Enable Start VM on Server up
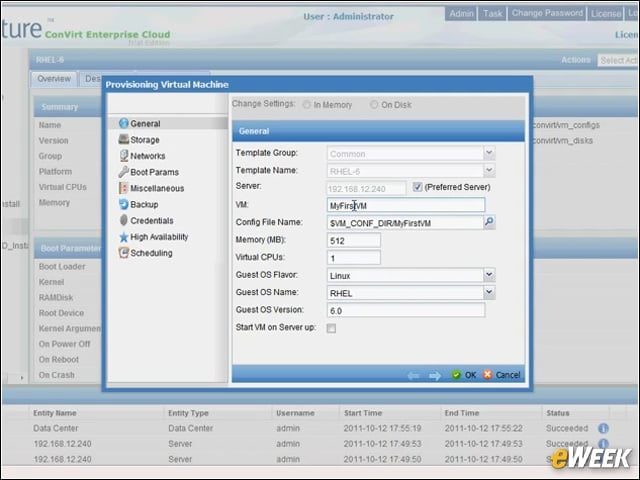 click(331, 328)
